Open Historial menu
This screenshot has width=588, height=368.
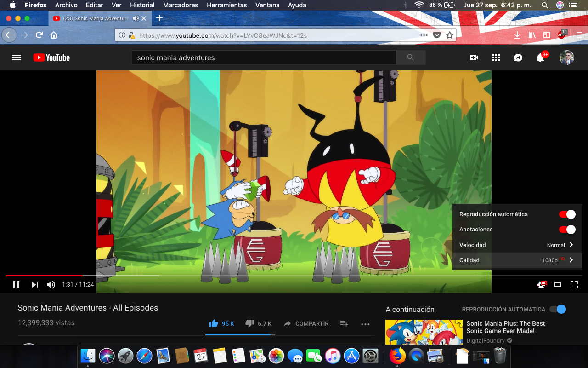pos(142,5)
